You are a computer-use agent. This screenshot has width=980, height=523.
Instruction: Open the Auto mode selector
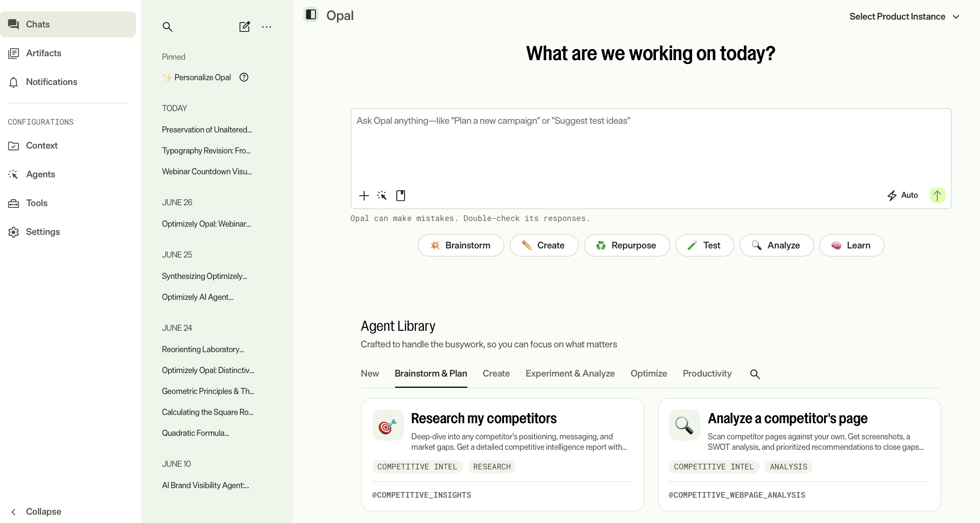(902, 195)
